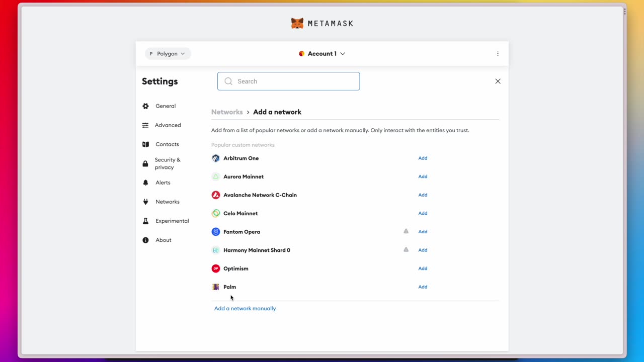Click the Advanced sliders icon
This screenshot has width=644, height=362.
[x=145, y=125]
